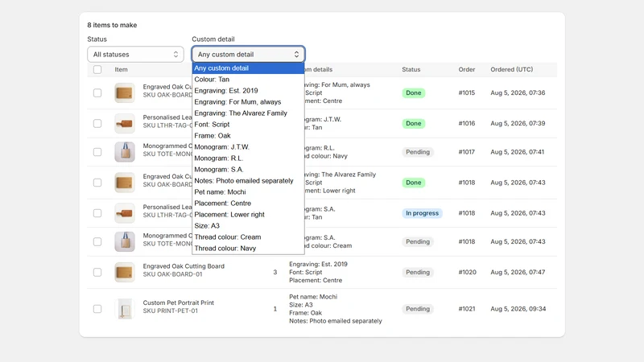
Task: Tick checkbox for Alvarez Family cutting board row
Action: coord(97,183)
